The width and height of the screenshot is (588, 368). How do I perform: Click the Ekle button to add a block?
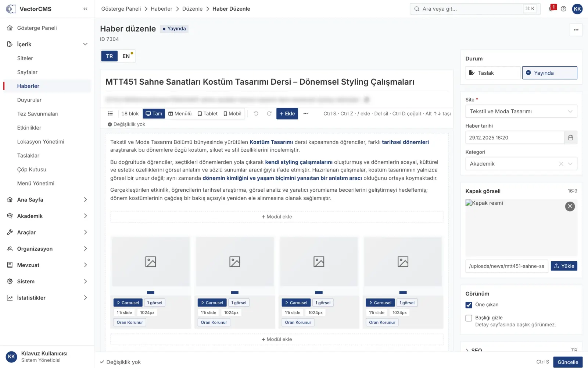287,114
